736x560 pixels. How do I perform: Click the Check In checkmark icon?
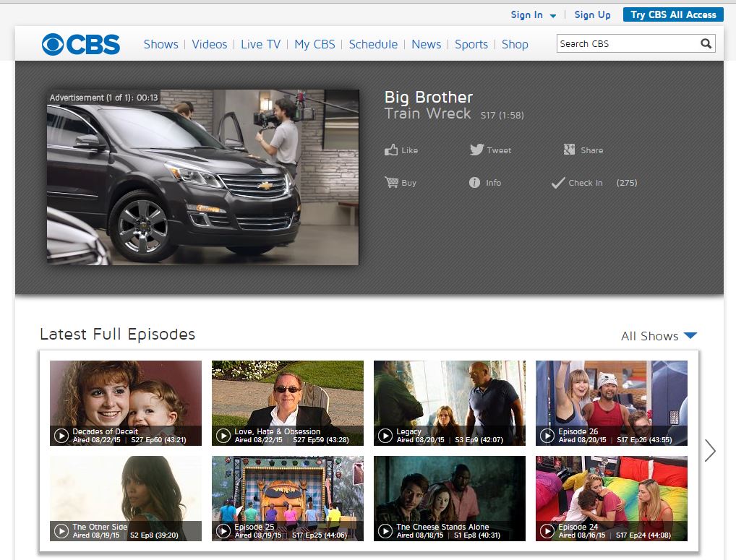[557, 183]
